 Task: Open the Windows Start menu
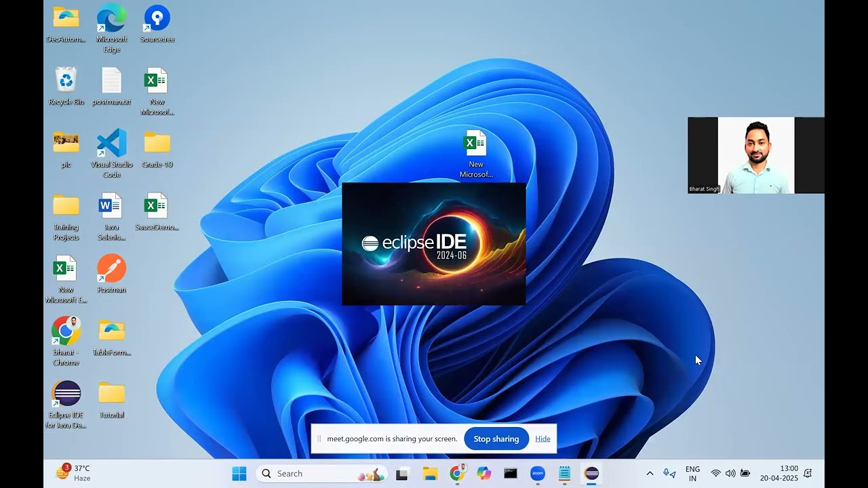(x=239, y=474)
